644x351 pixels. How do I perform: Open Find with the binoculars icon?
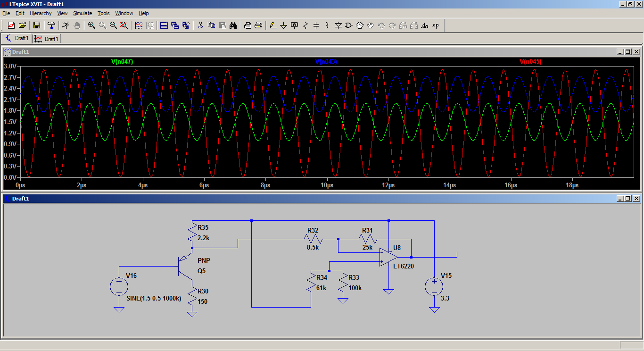233,25
